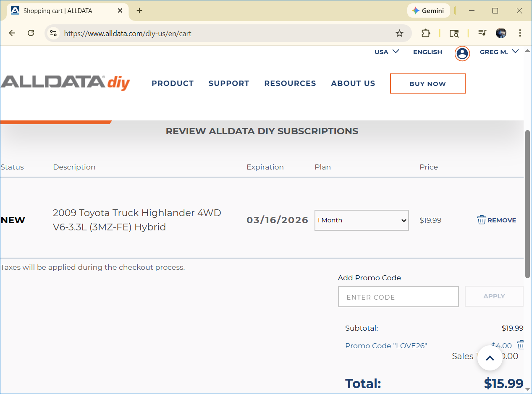
Task: Open the PRODUCT navigation menu
Action: point(173,83)
